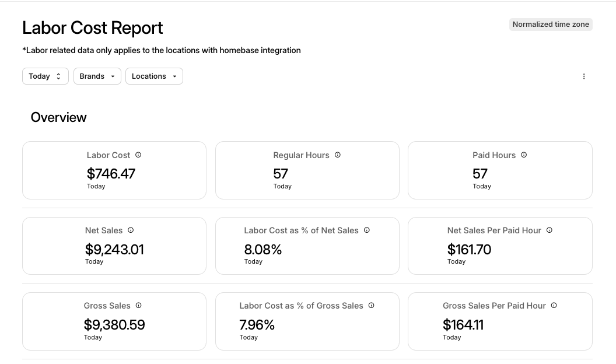Show info for Labor Cost as % of Gross Sales

pyautogui.click(x=371, y=306)
